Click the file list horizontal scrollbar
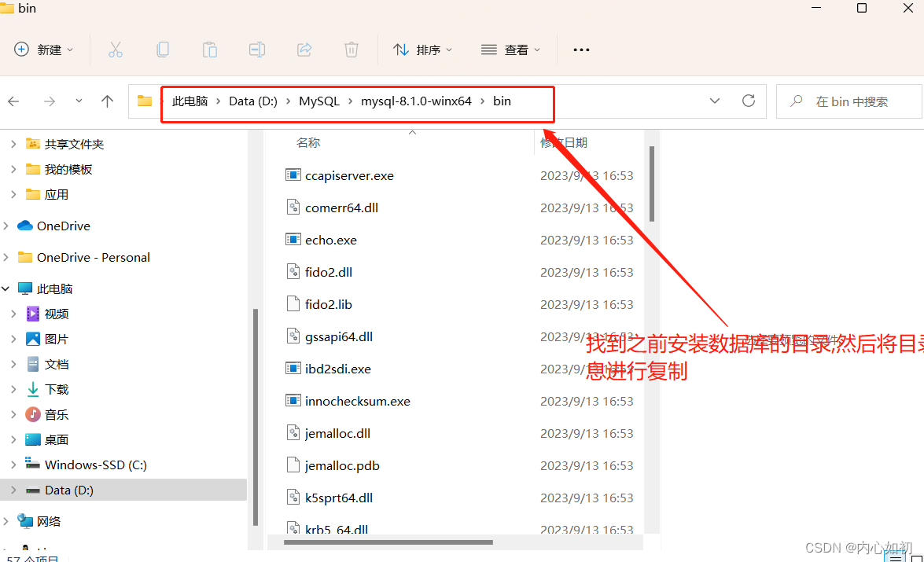924x562 pixels. point(388,542)
